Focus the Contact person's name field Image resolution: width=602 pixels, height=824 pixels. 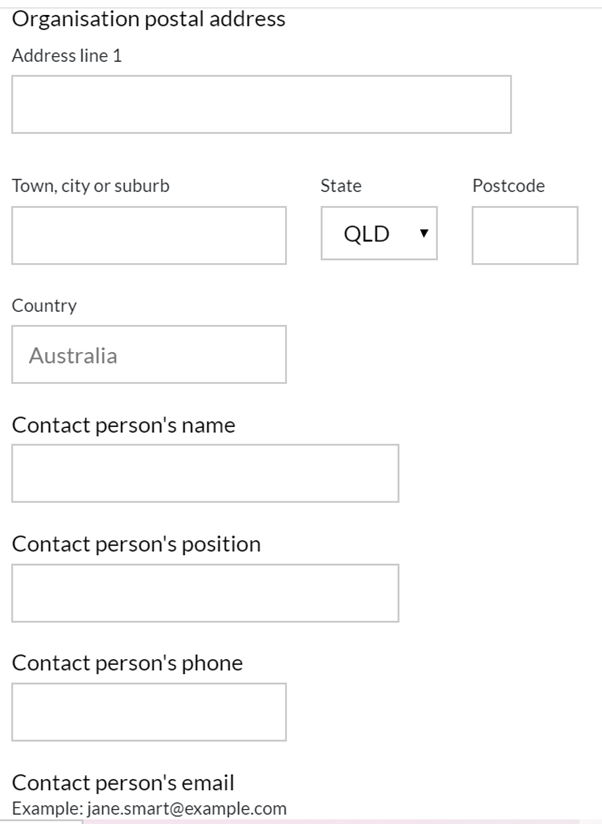205,473
